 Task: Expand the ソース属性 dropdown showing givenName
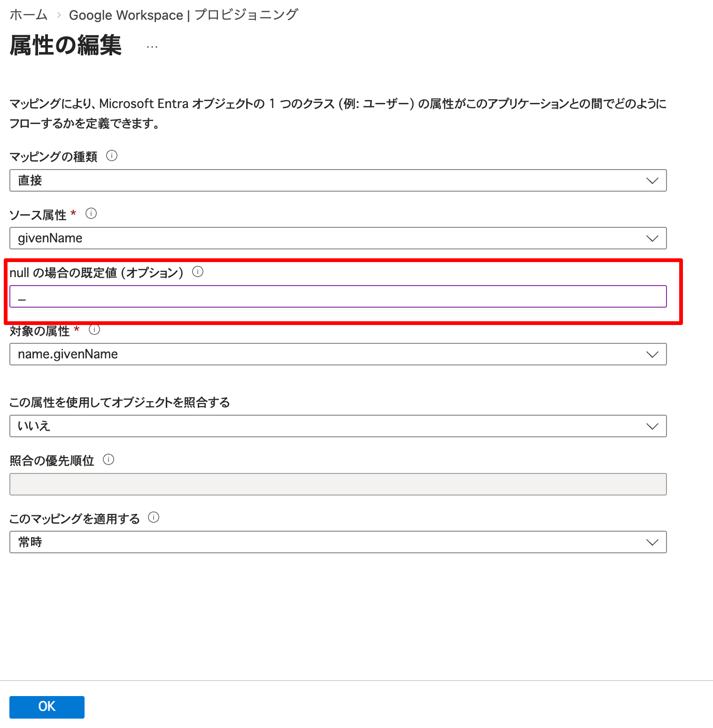click(652, 238)
